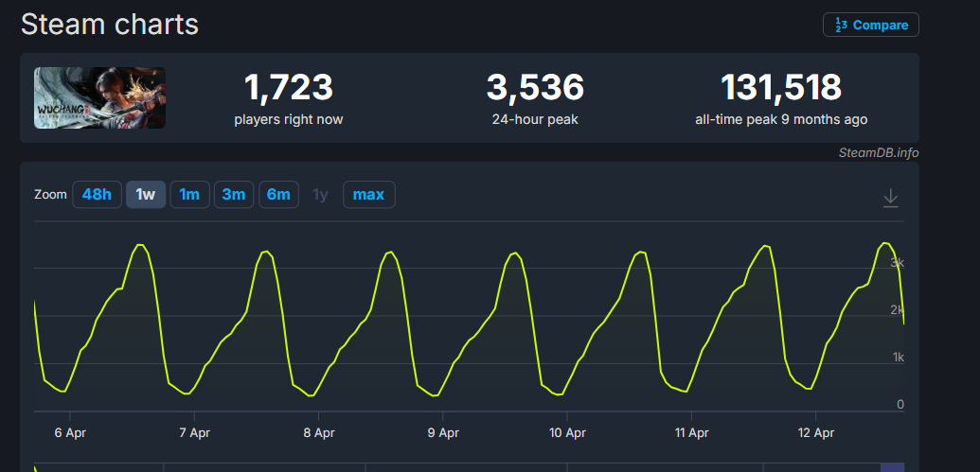Screen dimensions: 980x472
Task: Click the 'players right now' label
Action: tap(288, 119)
